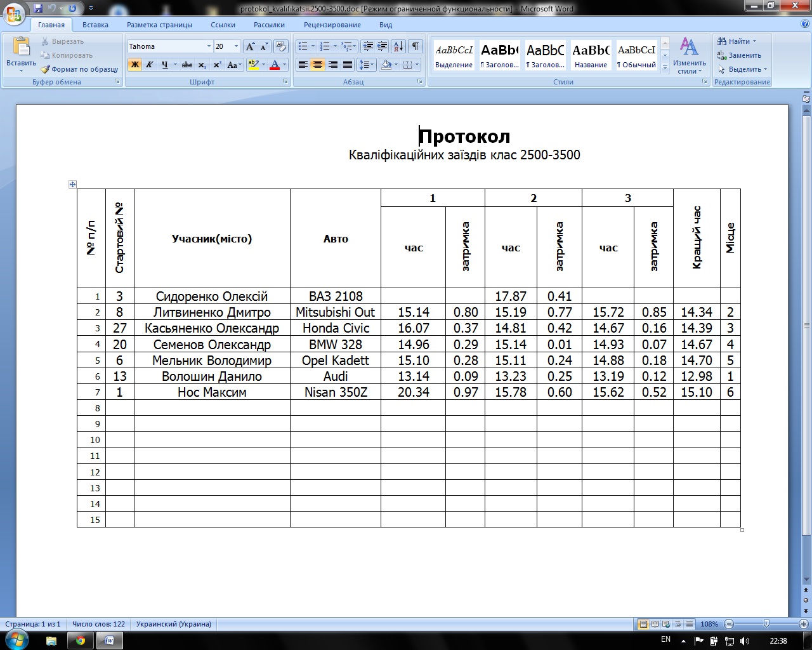Align text right

[332, 65]
